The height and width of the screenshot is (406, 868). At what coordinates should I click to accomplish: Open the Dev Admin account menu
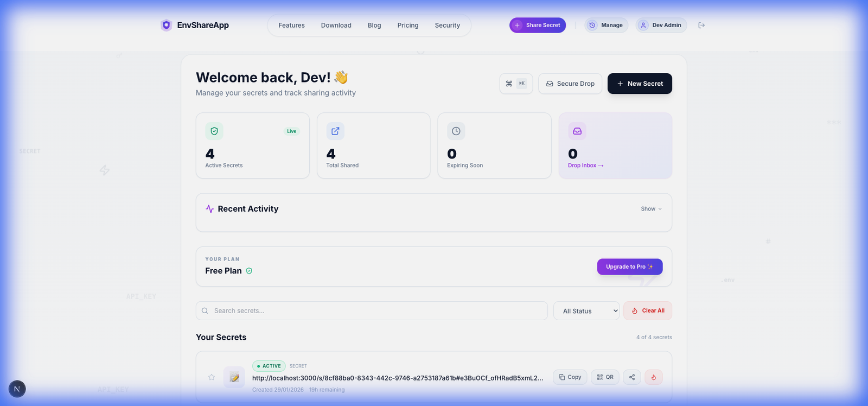pos(661,26)
